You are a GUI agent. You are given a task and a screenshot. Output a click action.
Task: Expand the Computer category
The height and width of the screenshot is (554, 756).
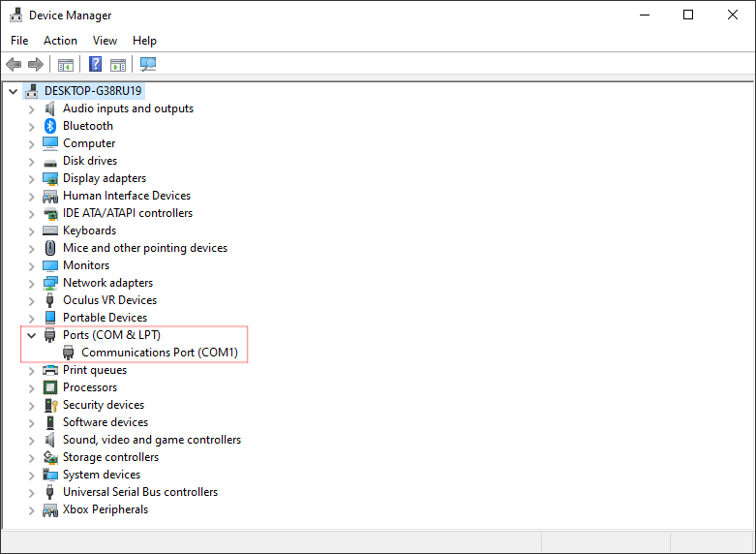click(32, 144)
